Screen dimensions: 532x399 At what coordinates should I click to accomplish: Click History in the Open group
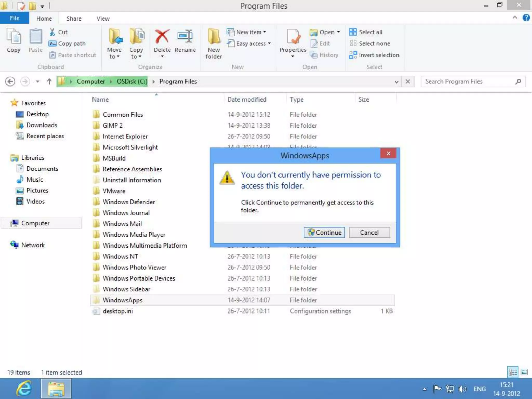click(x=324, y=55)
